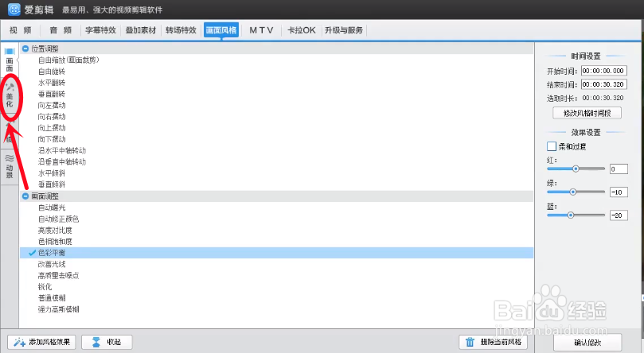Open the MTV tab
The width and height of the screenshot is (644, 353).
(261, 30)
